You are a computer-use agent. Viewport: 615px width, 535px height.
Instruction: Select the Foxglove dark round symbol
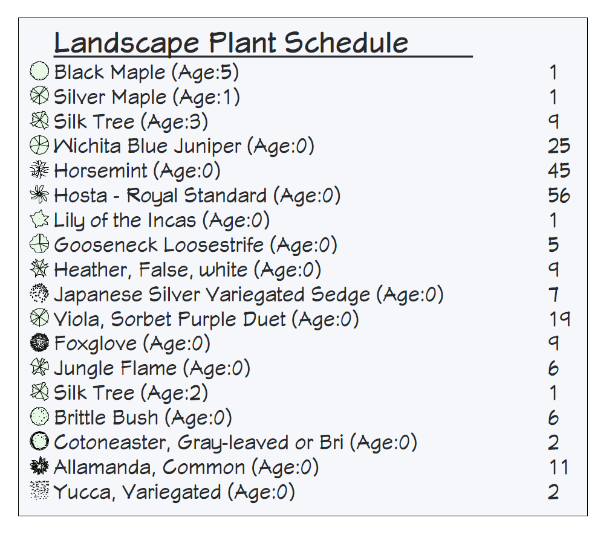[40, 343]
